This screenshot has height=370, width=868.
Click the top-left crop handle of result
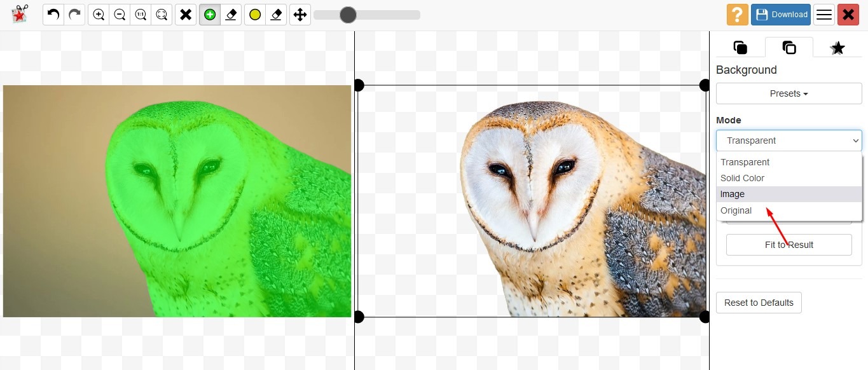[x=359, y=85]
